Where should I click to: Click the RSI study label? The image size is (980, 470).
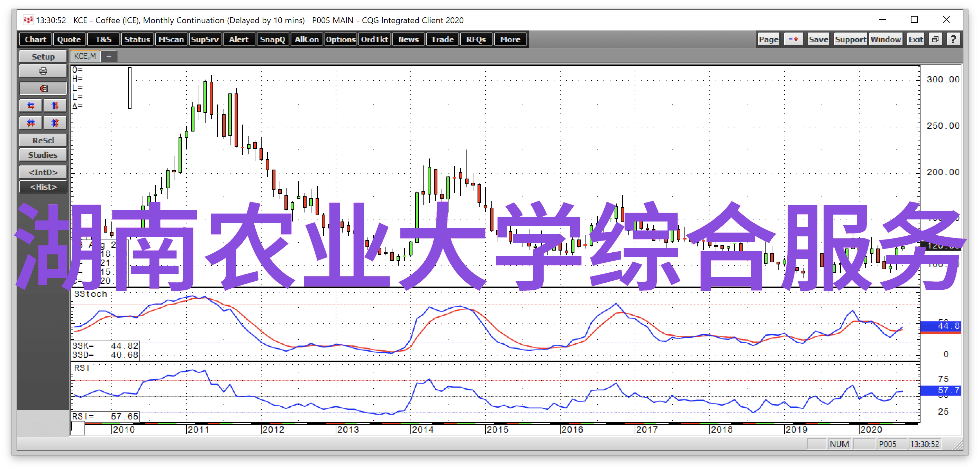(82, 368)
